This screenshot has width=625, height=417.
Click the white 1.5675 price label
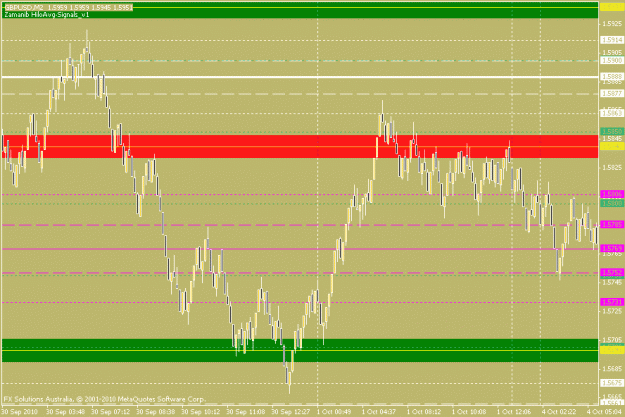tap(612, 383)
